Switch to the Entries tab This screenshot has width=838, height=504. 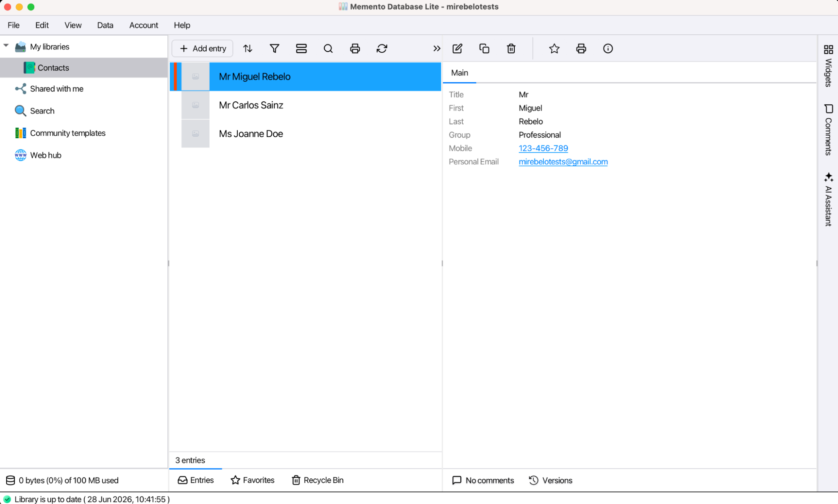196,480
